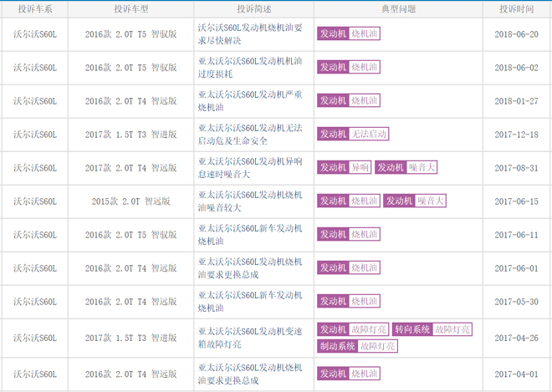
Task: Click '2016款 2.0T T4 智远版' in 2017-04-01 row
Action: pos(131,374)
